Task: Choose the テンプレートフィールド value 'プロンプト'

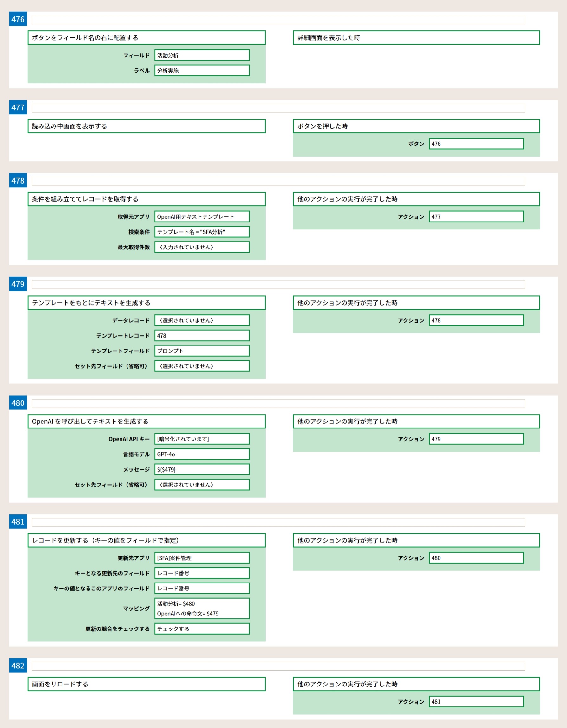Action: point(202,351)
